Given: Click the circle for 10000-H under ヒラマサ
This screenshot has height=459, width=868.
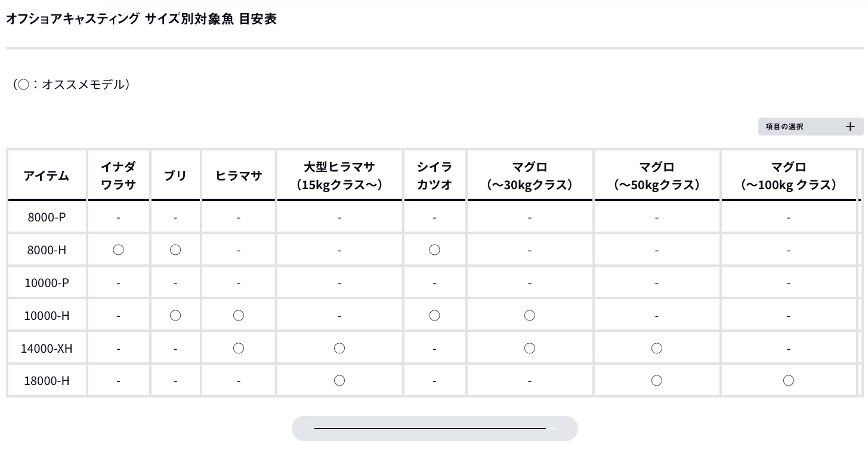Looking at the screenshot, I should click(239, 315).
